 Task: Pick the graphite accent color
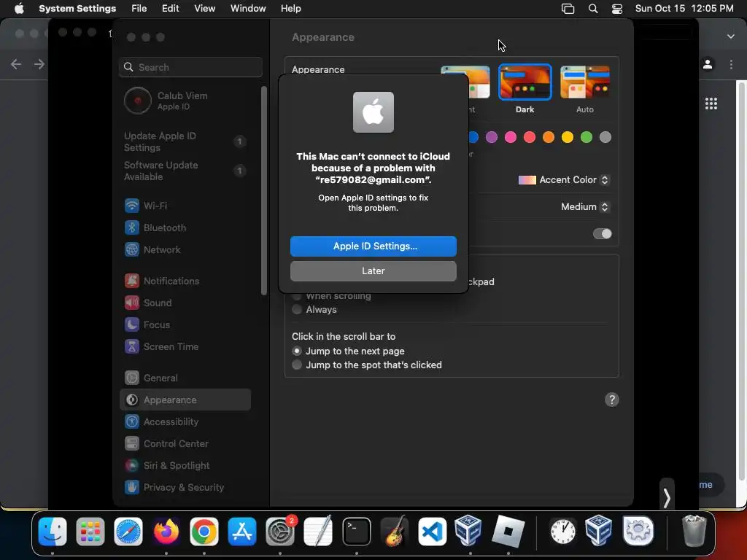tap(605, 138)
